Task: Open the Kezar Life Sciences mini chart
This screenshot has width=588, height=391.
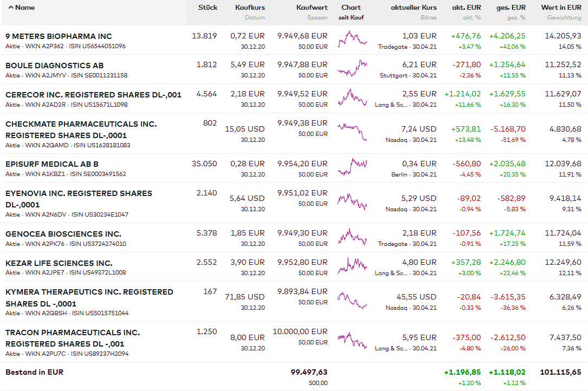Action: 352,265
